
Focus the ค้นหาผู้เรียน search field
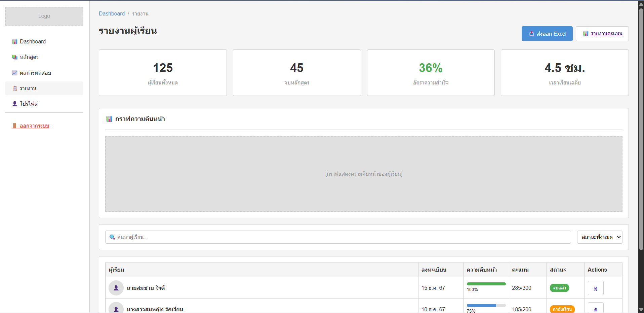click(342, 237)
